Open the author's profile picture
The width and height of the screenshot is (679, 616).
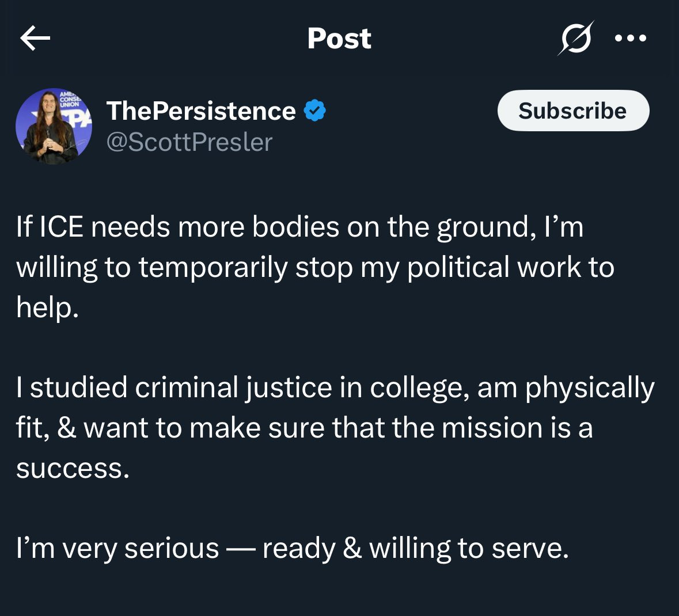click(54, 127)
